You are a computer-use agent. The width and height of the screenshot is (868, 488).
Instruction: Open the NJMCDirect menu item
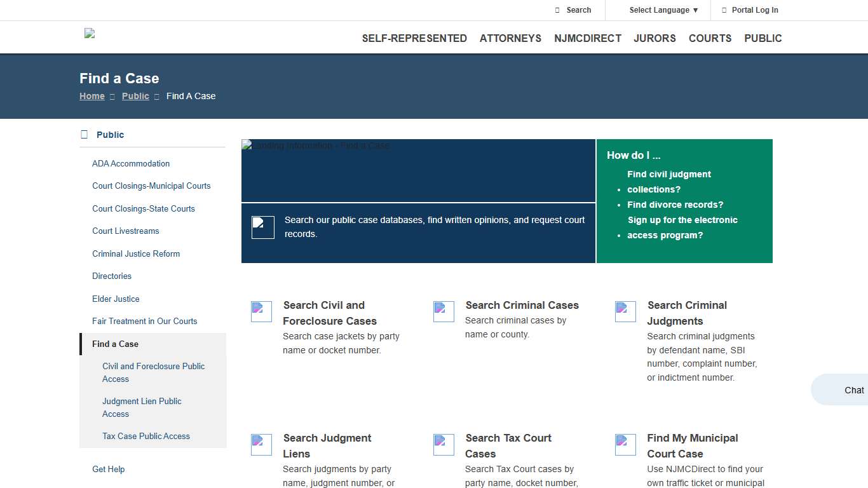coord(587,38)
